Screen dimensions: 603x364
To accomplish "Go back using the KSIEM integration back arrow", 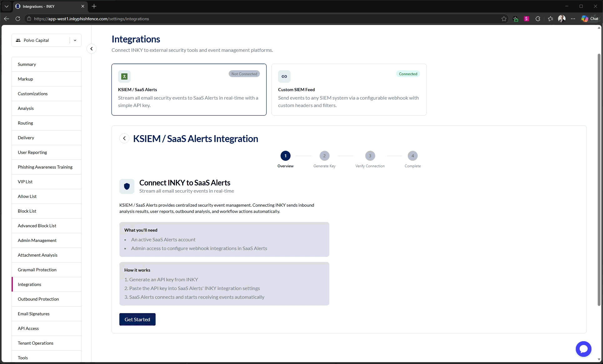I will click(124, 138).
